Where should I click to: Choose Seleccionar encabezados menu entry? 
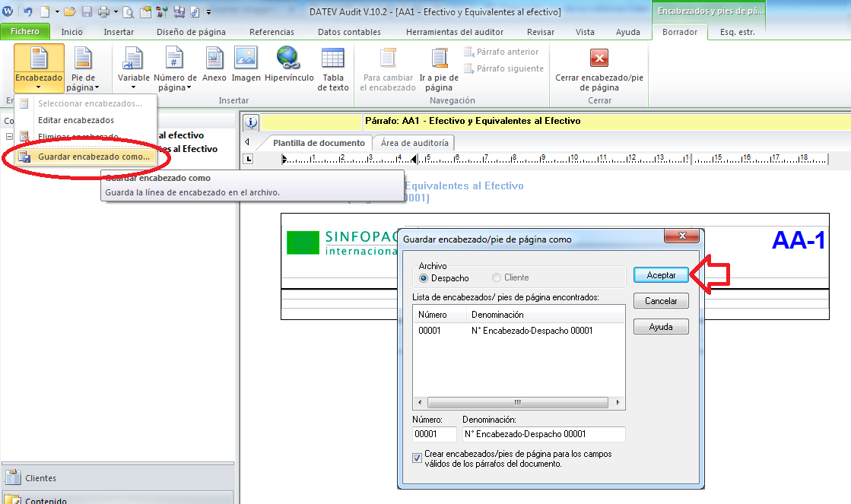[x=86, y=103]
